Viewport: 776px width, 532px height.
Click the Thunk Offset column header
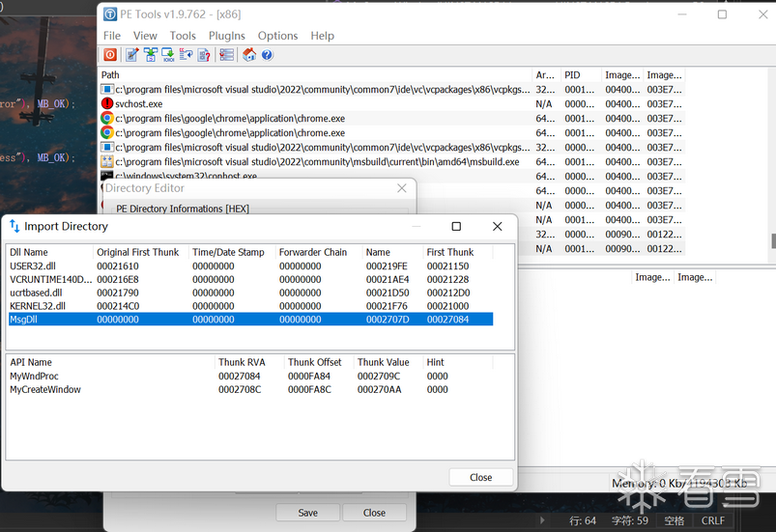tap(319, 362)
